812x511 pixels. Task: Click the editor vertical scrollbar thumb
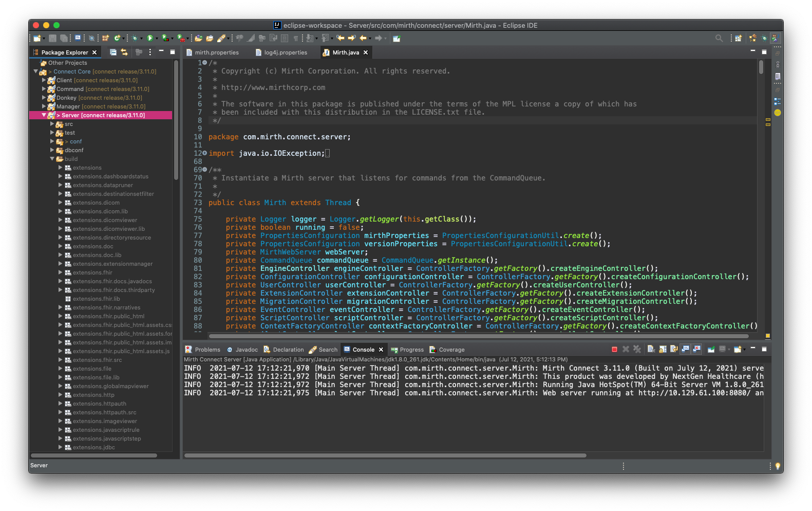click(x=761, y=67)
